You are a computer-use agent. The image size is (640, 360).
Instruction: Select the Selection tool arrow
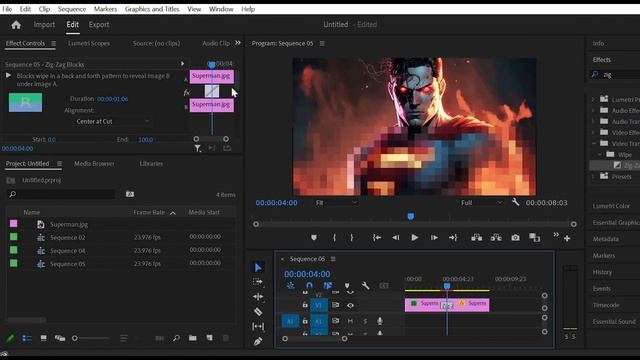tap(258, 268)
